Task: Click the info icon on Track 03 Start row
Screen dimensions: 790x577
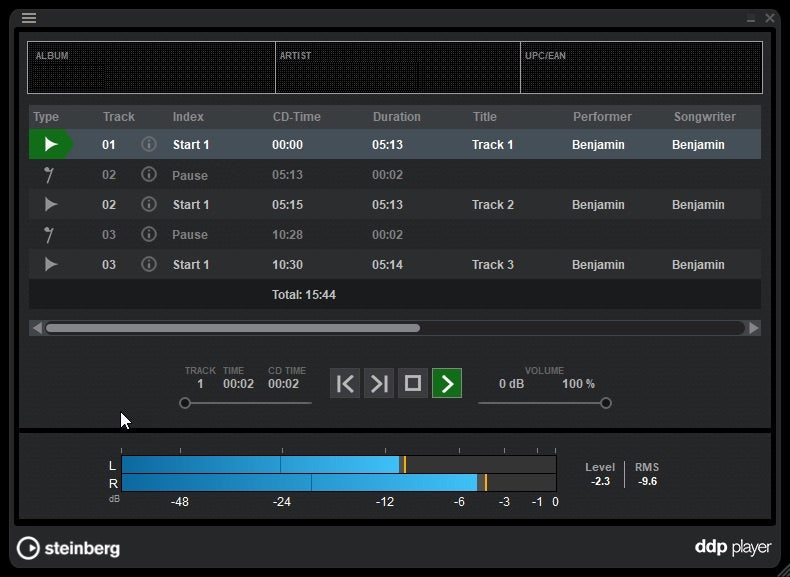Action: 149,265
